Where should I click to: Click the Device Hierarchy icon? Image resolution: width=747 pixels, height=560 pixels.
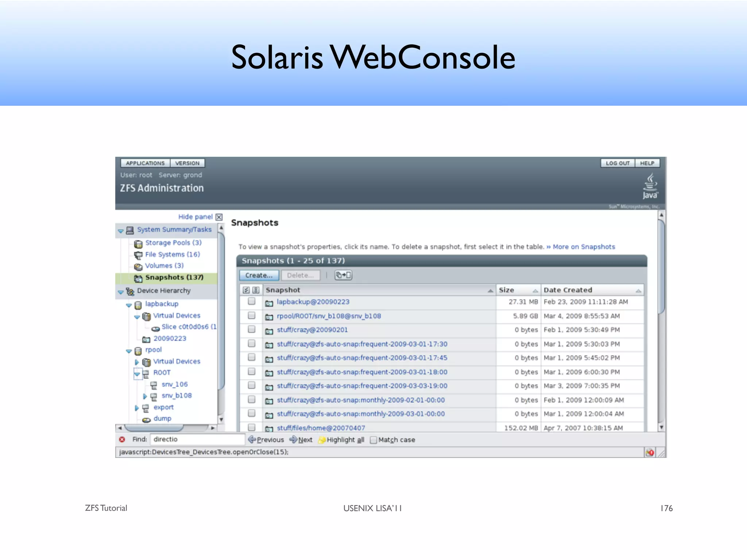(x=130, y=291)
